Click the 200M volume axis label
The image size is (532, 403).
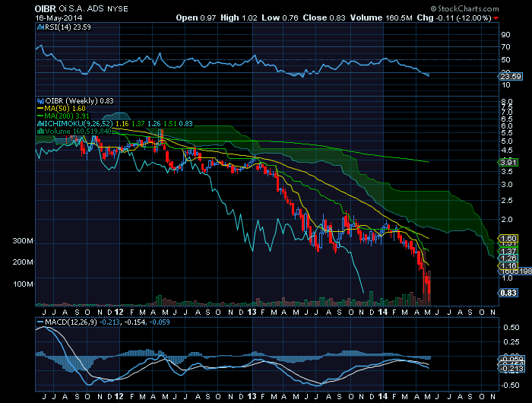pos(23,262)
